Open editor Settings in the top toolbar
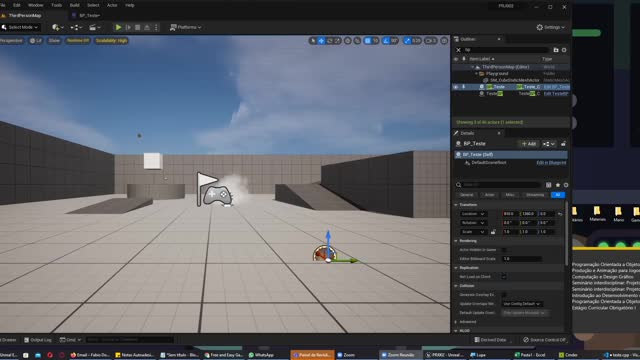Screen dimensions: 640x360 pos(551,27)
